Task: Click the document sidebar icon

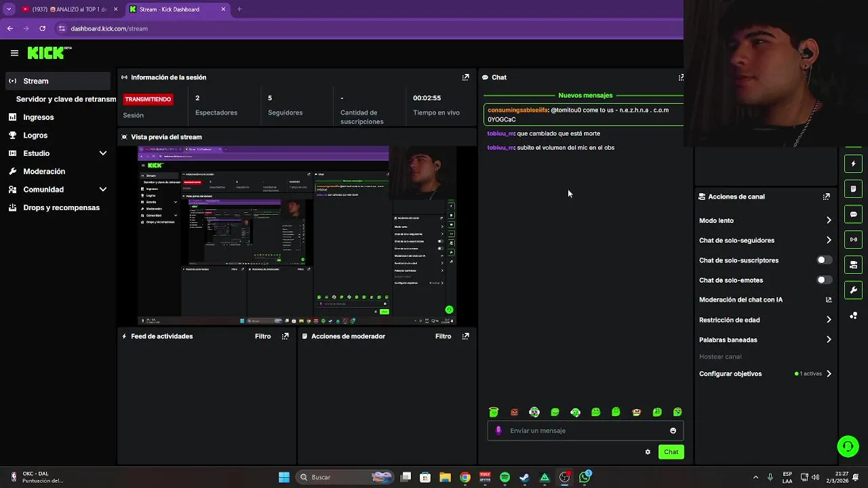Action: pyautogui.click(x=853, y=188)
